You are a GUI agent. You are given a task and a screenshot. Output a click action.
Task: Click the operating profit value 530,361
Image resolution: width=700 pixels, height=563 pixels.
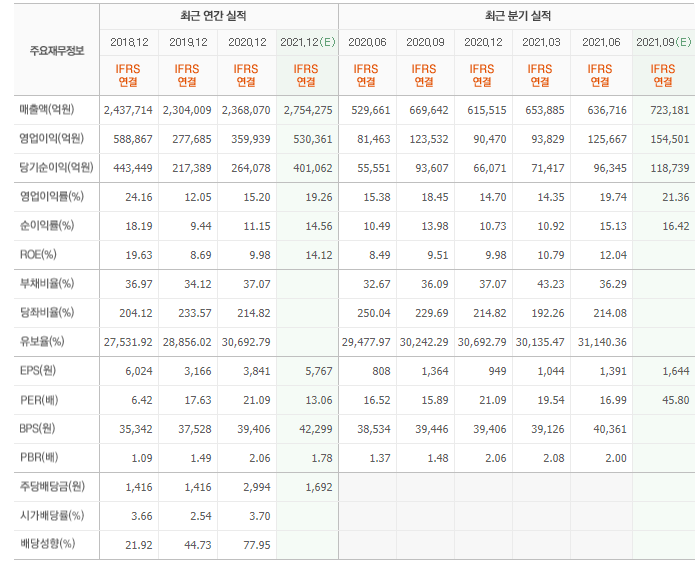(312, 139)
